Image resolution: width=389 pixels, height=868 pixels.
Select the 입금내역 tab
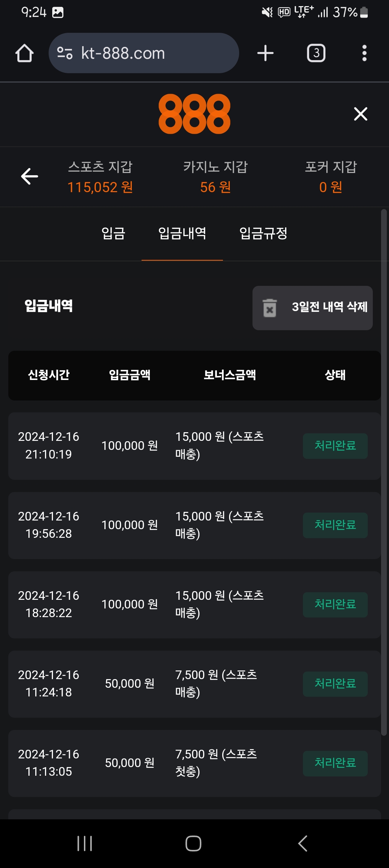(x=182, y=233)
